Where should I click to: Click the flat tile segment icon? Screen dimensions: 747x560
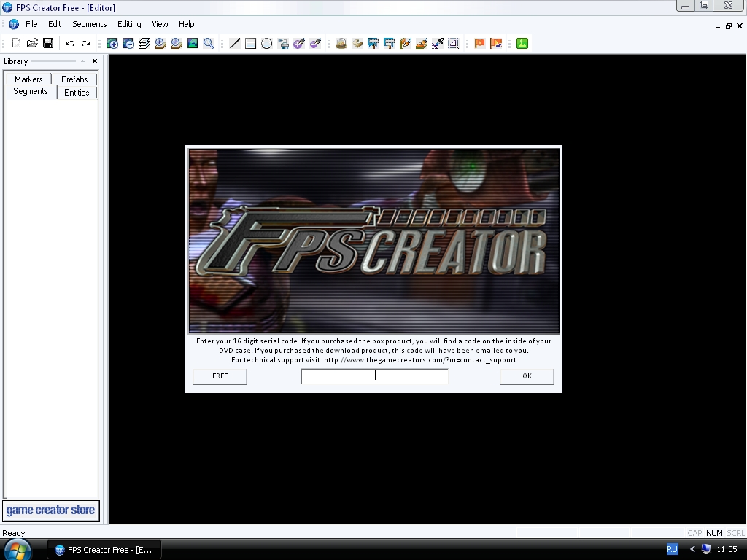(x=357, y=43)
